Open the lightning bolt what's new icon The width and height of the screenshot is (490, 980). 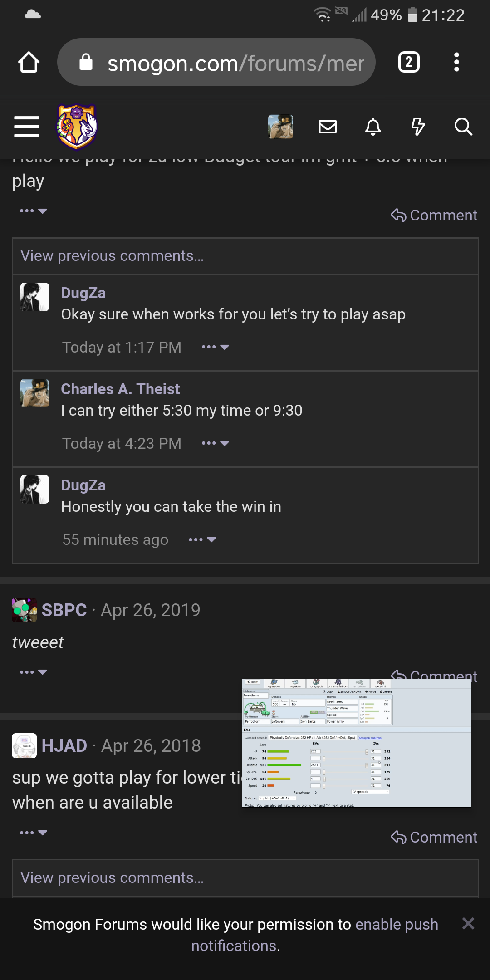418,127
